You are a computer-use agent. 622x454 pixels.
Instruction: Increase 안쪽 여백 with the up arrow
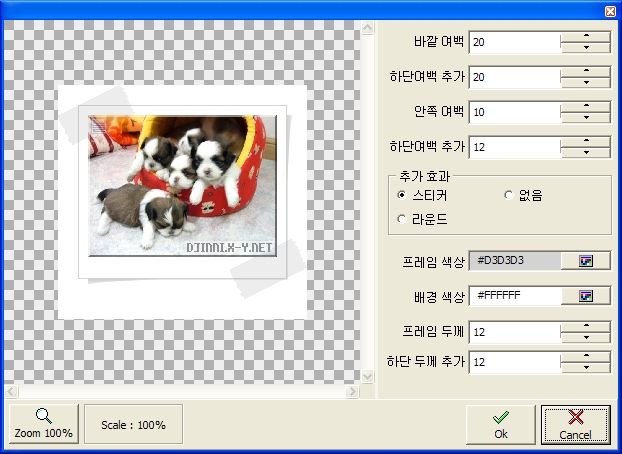point(586,106)
